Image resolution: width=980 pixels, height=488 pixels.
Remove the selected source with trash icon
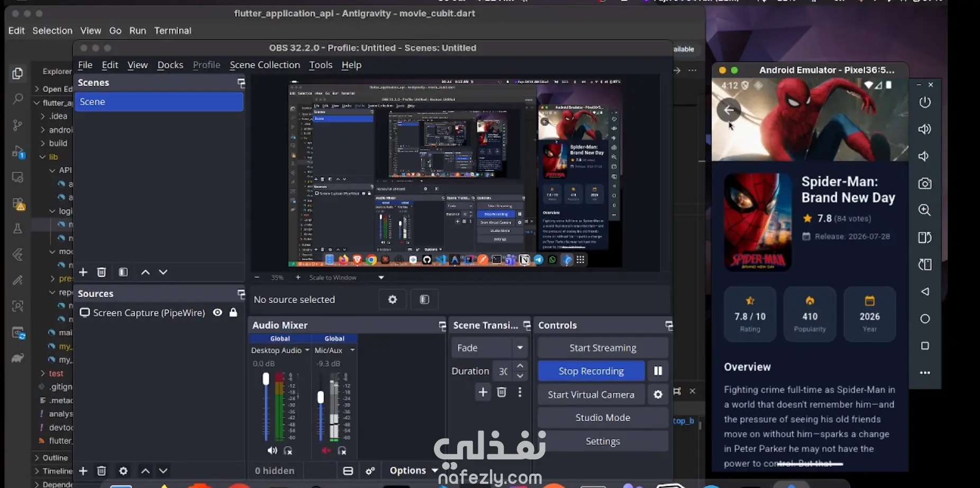click(102, 471)
